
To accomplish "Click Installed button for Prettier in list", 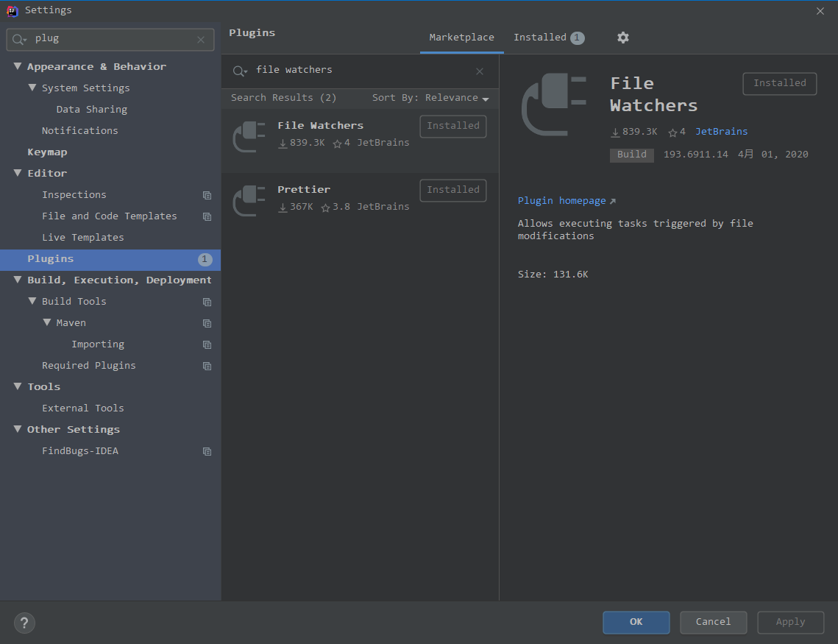I will (453, 191).
